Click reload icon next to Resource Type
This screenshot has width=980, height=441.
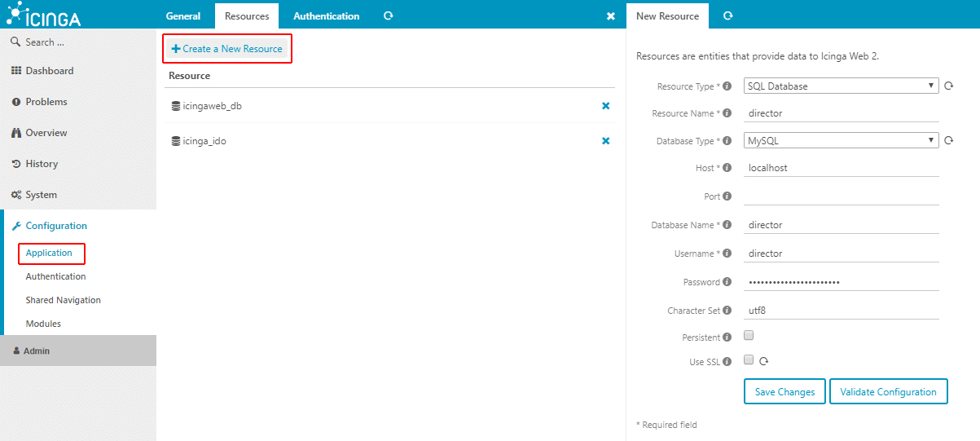tap(949, 86)
